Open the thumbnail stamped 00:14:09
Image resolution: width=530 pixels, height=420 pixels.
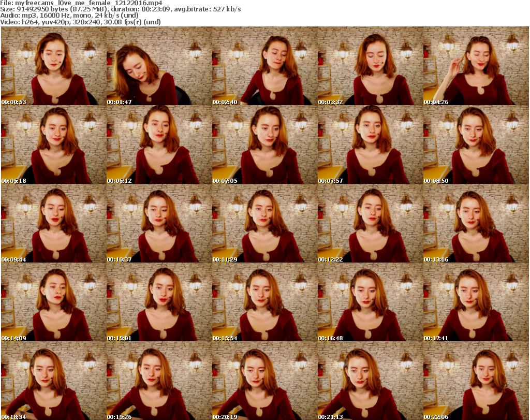coord(54,302)
